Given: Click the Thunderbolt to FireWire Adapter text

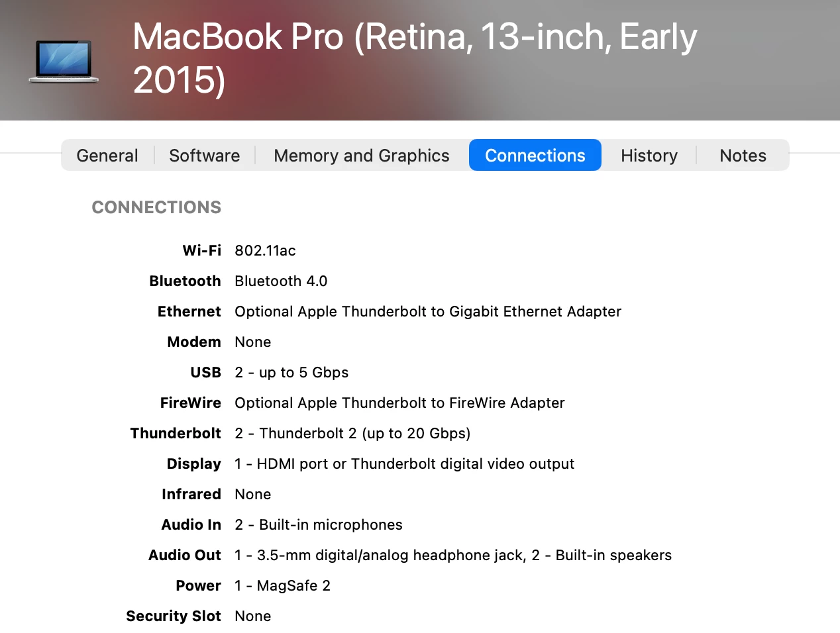Looking at the screenshot, I should 399,403.
